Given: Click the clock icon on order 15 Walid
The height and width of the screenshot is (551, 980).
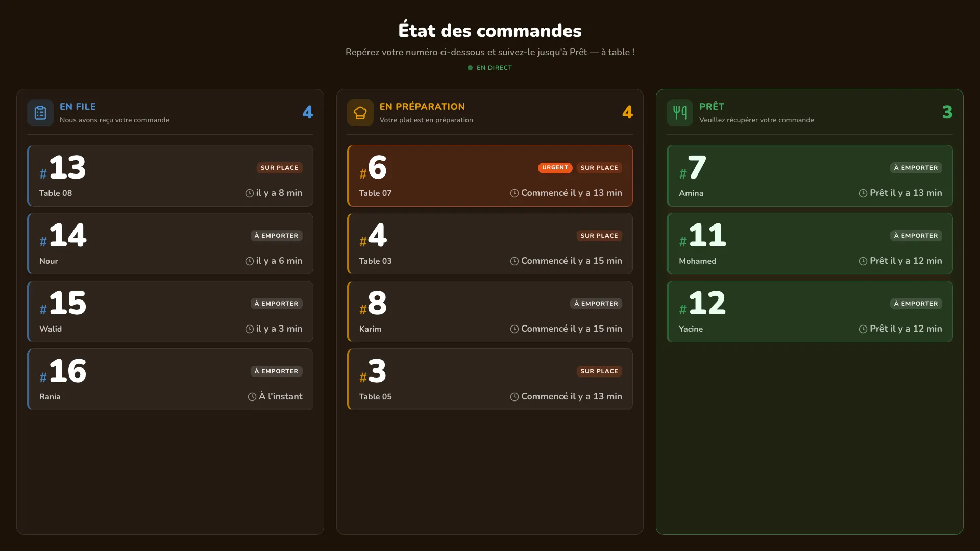Looking at the screenshot, I should pyautogui.click(x=250, y=329).
